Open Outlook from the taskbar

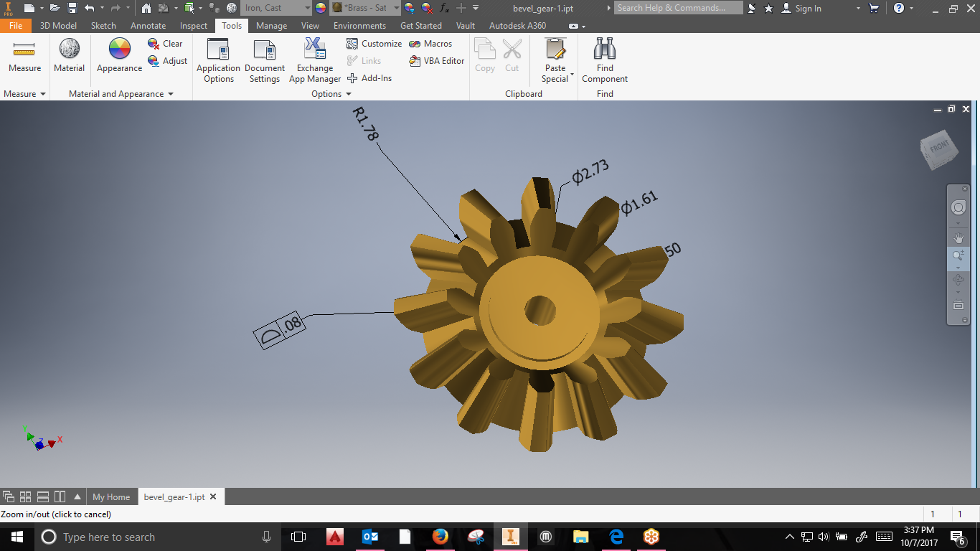click(370, 537)
